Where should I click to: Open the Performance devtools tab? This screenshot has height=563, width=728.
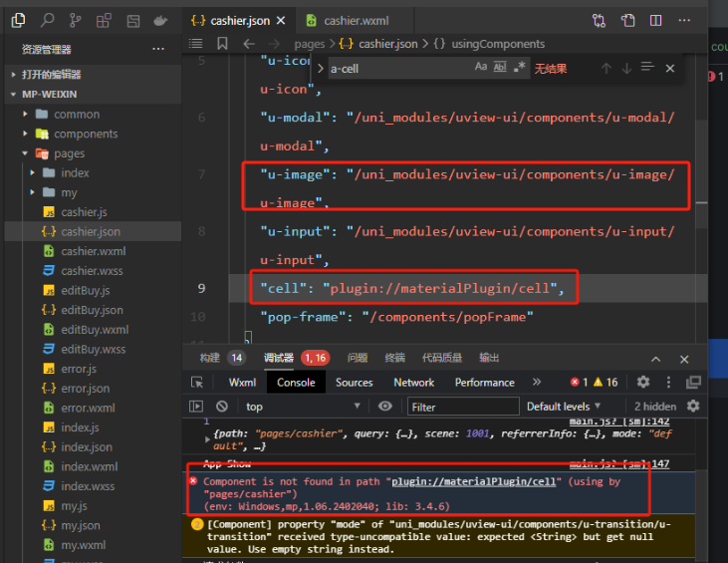485,383
